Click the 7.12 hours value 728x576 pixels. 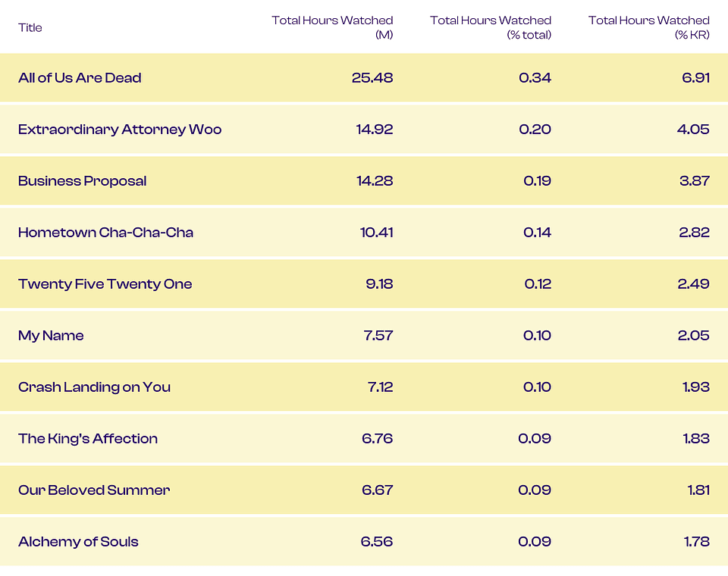[x=380, y=387]
